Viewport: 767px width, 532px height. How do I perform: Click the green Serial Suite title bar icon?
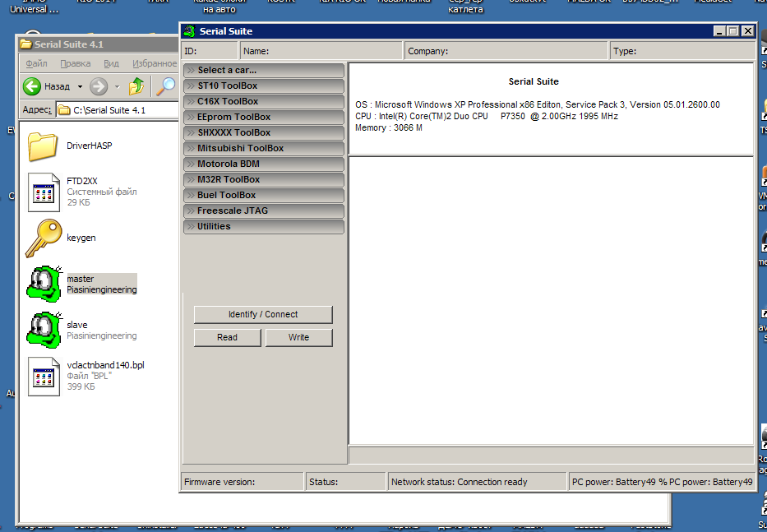[189, 31]
